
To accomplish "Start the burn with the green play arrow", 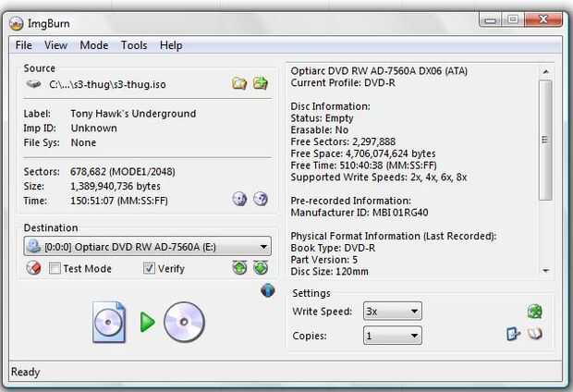I will tap(147, 322).
